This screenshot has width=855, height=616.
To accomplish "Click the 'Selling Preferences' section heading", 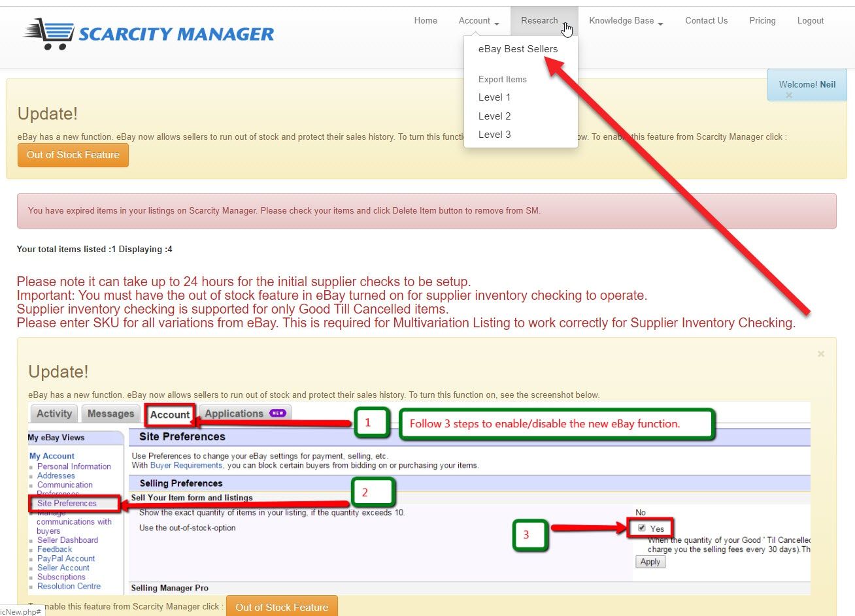I will (x=181, y=483).
